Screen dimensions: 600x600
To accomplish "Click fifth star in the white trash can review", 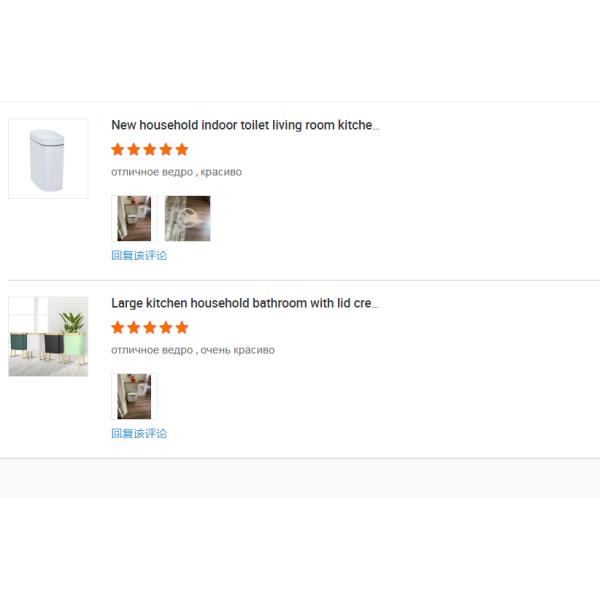I will pyautogui.click(x=182, y=150).
